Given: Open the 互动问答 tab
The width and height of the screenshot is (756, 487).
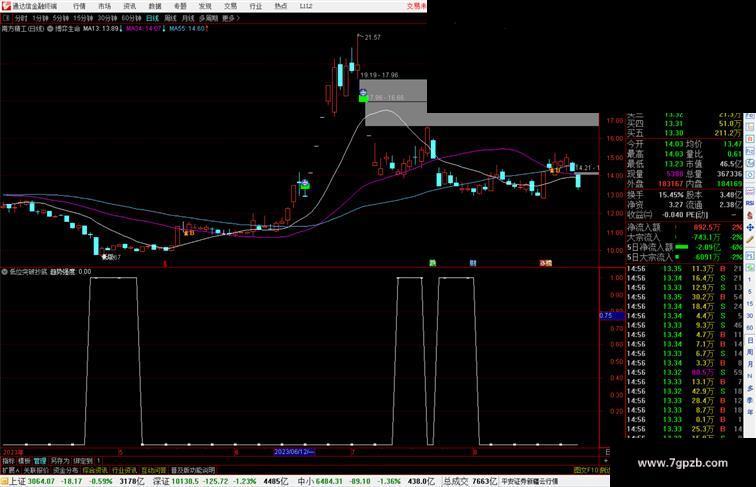Looking at the screenshot, I should [x=153, y=470].
